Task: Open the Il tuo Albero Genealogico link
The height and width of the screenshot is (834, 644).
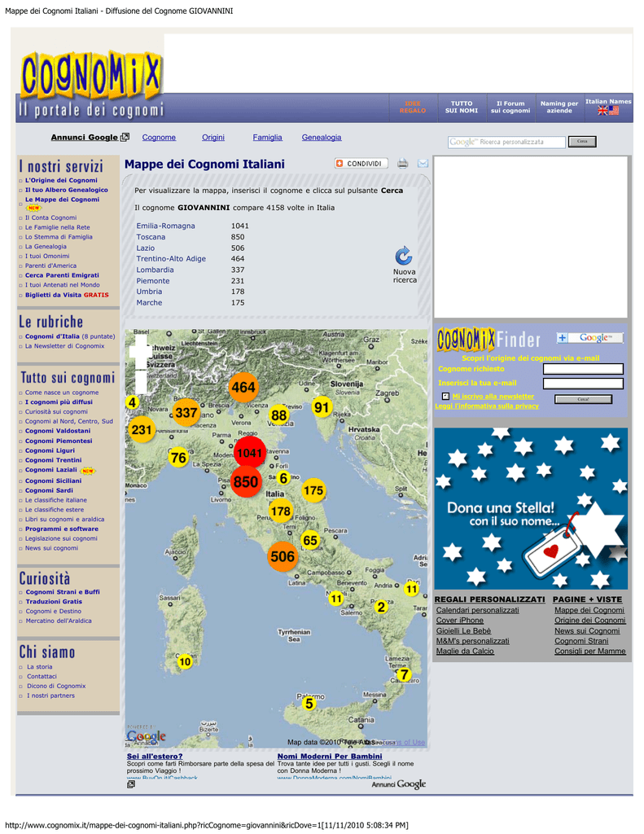Action: 67,190
